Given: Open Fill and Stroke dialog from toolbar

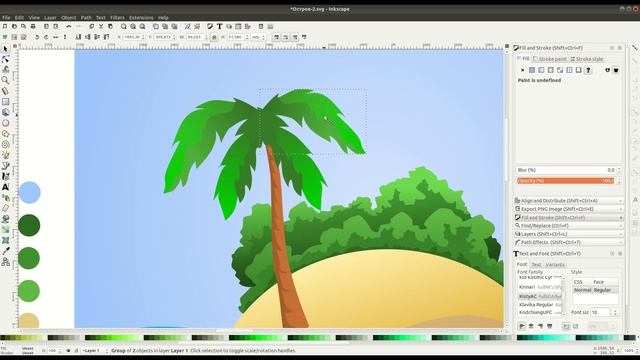Looking at the screenshot, I should [x=210, y=26].
